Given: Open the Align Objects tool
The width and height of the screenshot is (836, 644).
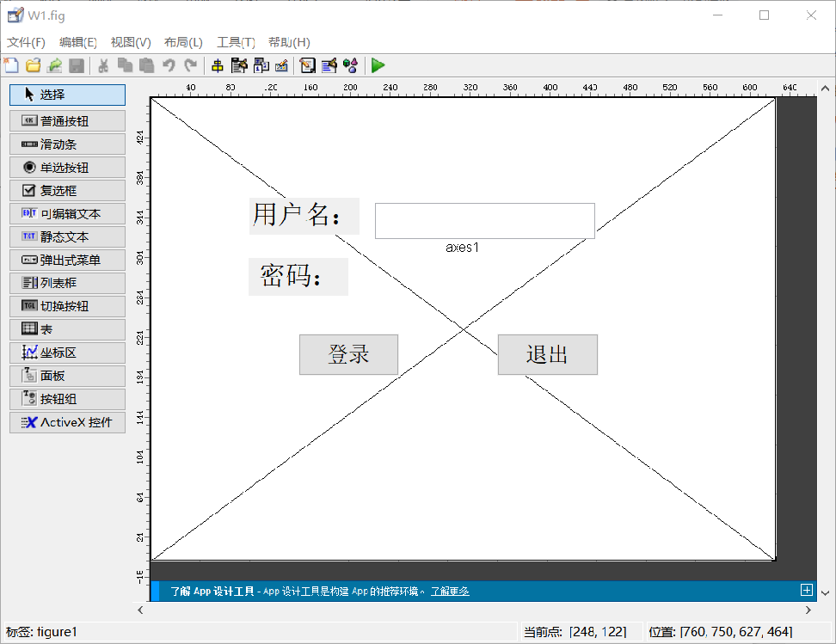Looking at the screenshot, I should click(x=218, y=64).
